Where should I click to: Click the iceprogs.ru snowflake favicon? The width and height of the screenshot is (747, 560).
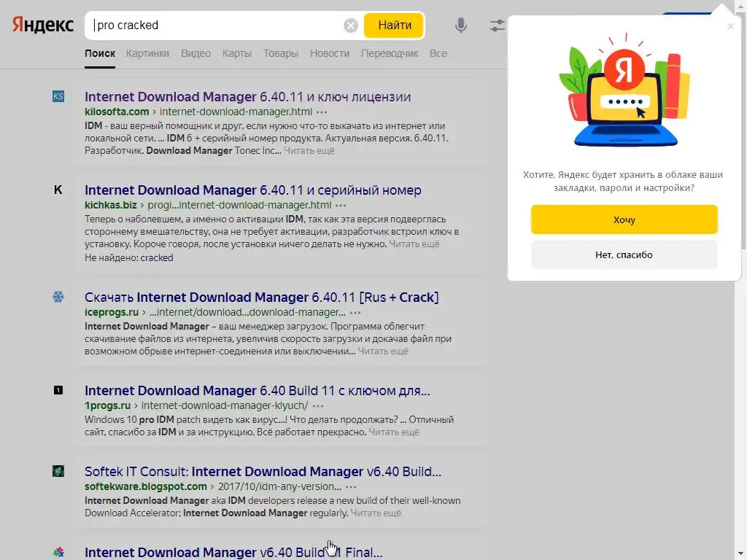[x=58, y=297]
